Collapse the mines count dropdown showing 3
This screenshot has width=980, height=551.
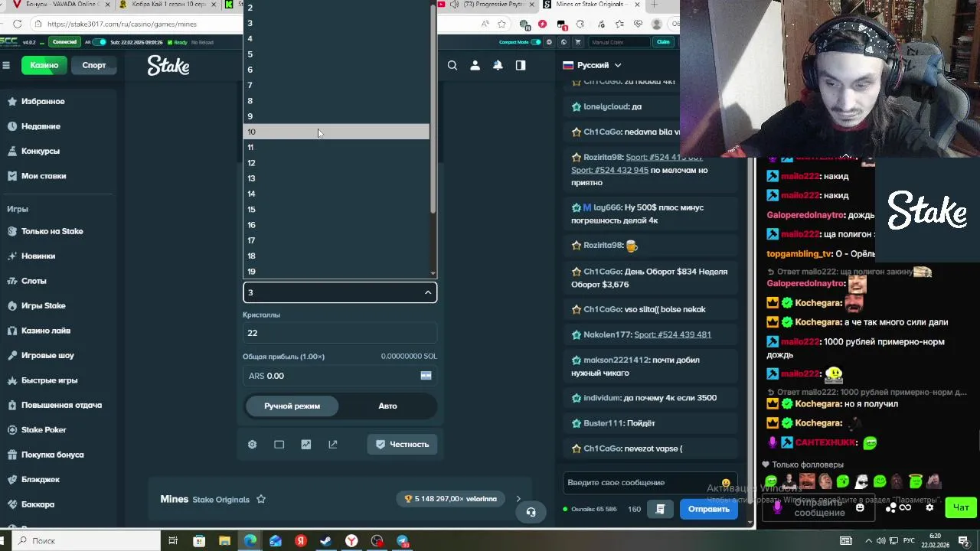tap(340, 292)
